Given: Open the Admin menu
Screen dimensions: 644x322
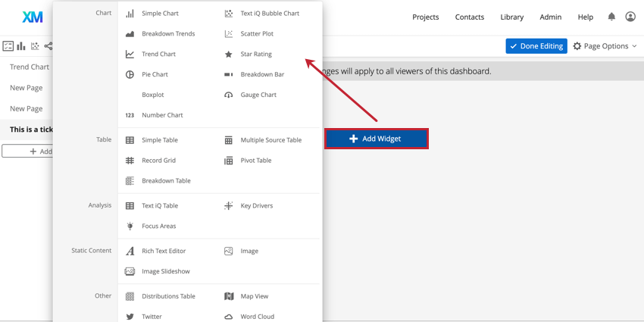Looking at the screenshot, I should [x=550, y=17].
